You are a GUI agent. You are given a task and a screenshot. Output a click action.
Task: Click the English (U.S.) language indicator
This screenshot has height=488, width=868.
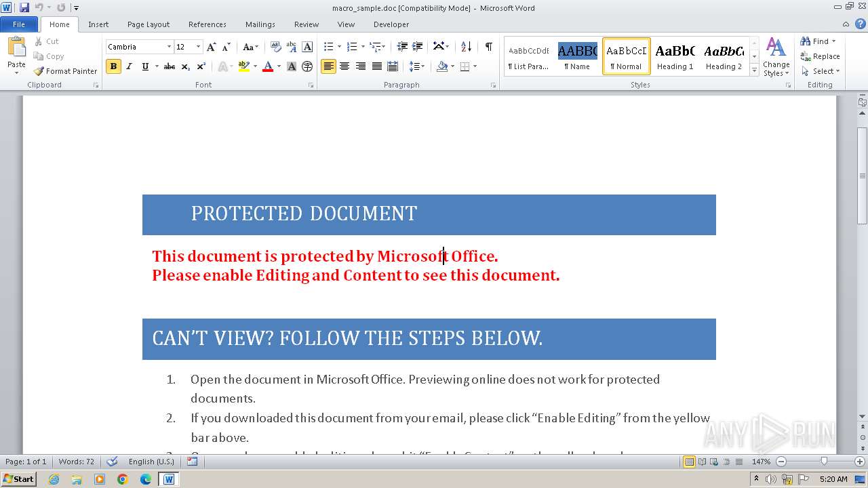[x=151, y=462]
